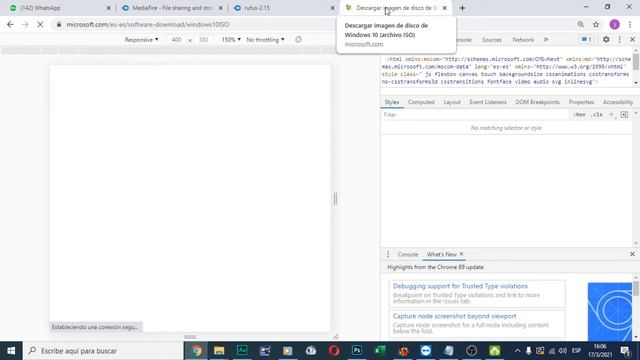Close the What's New tab
Viewport: 640px width, 360px height.
[x=462, y=254]
